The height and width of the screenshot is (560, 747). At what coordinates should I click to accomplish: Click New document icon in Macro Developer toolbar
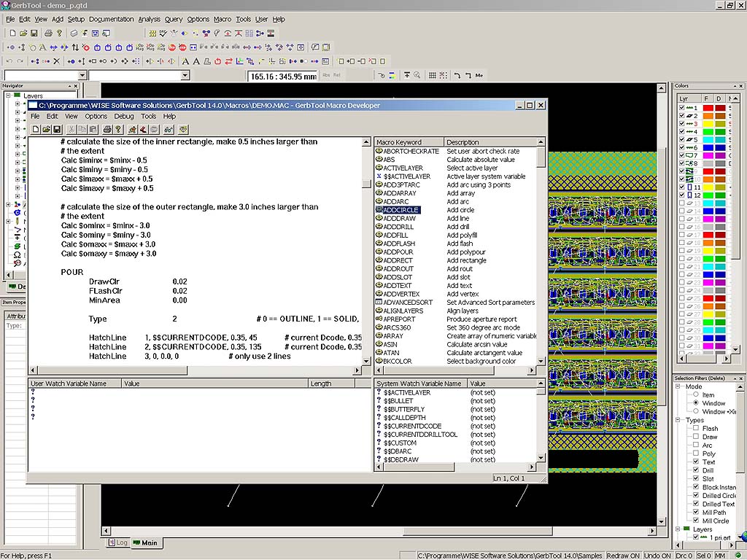[36, 130]
